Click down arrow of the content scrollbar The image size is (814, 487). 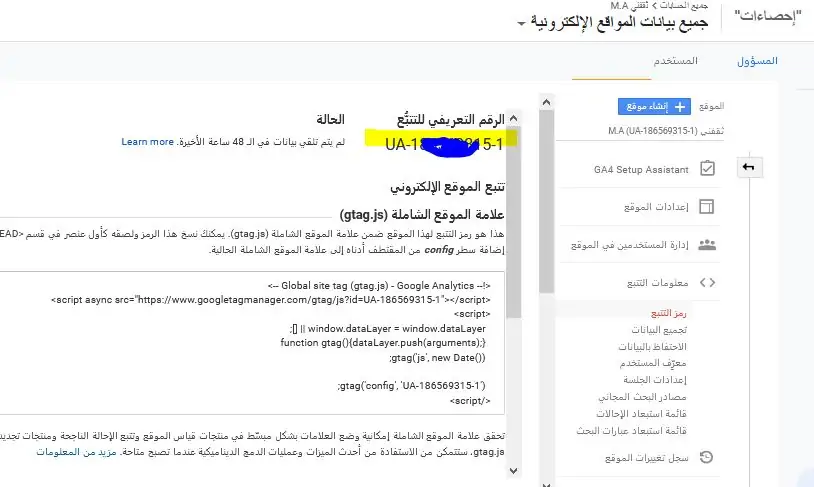point(513,471)
